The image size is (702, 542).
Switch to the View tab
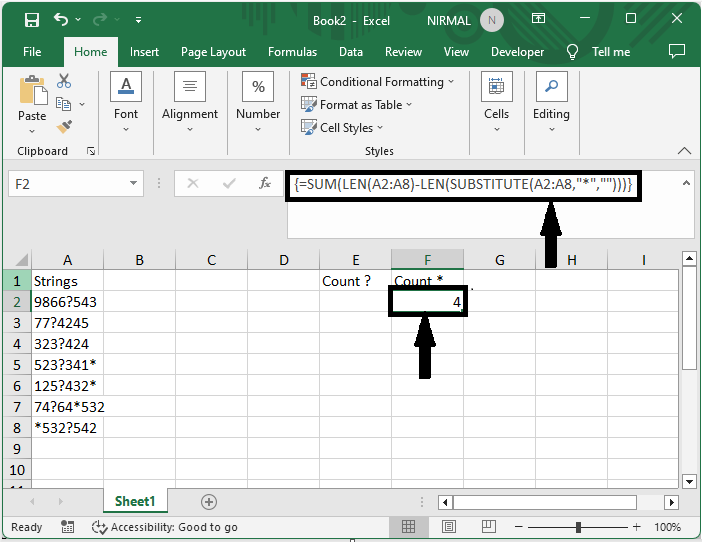pos(456,52)
